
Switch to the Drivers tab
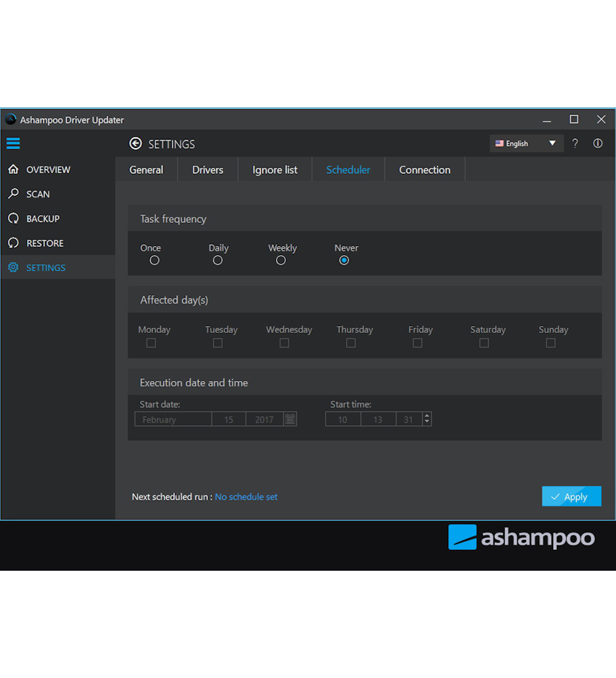click(208, 170)
